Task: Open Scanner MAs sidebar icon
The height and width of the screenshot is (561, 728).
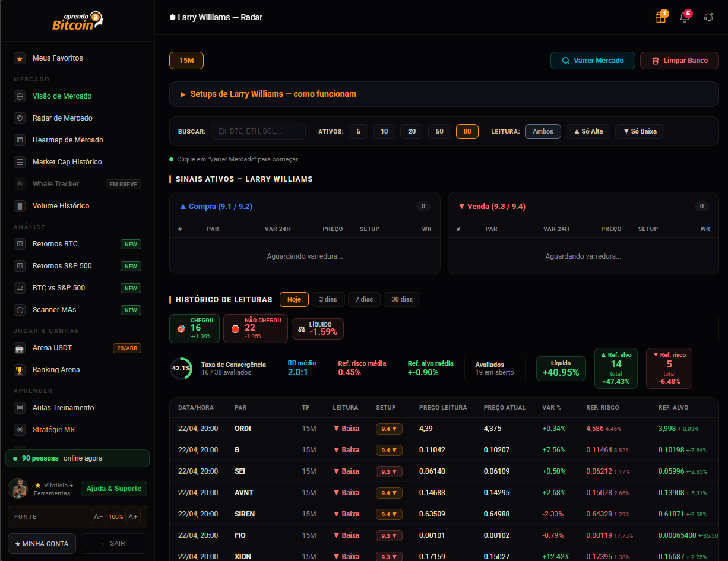Action: 20,310
